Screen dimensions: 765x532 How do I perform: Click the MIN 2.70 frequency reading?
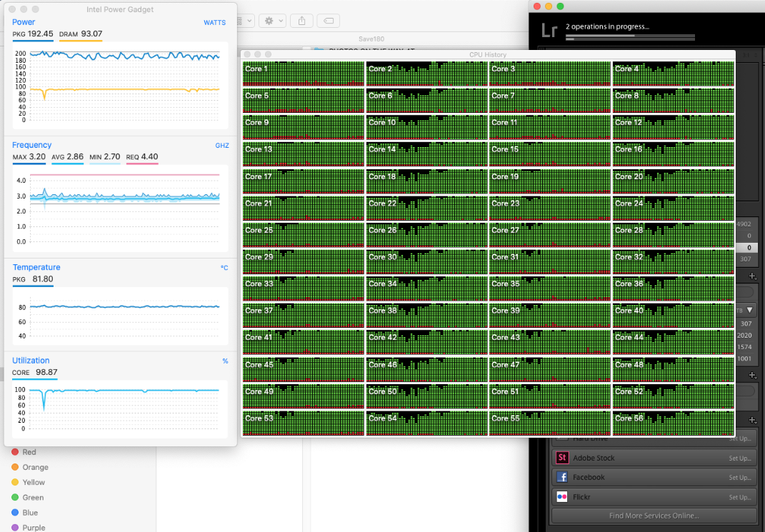pyautogui.click(x=105, y=156)
